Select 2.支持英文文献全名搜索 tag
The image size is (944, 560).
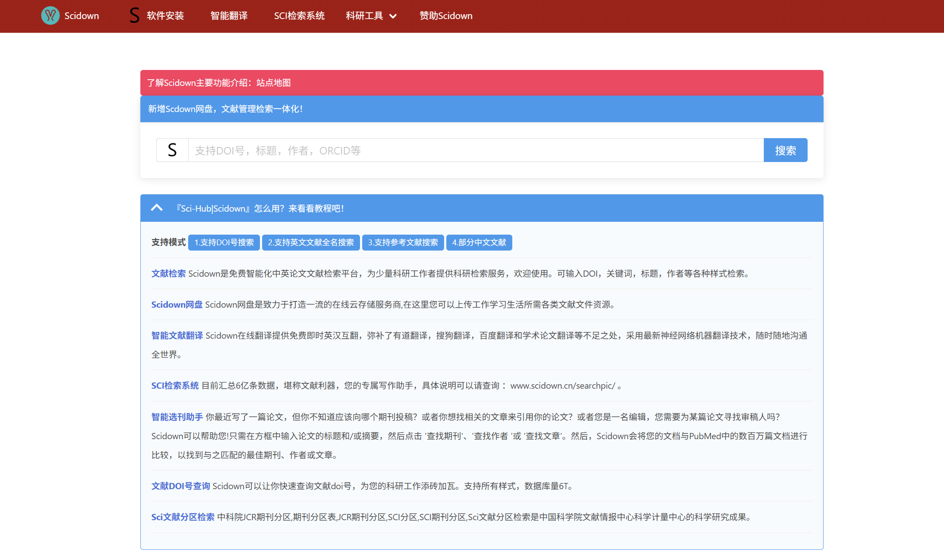[x=311, y=243]
